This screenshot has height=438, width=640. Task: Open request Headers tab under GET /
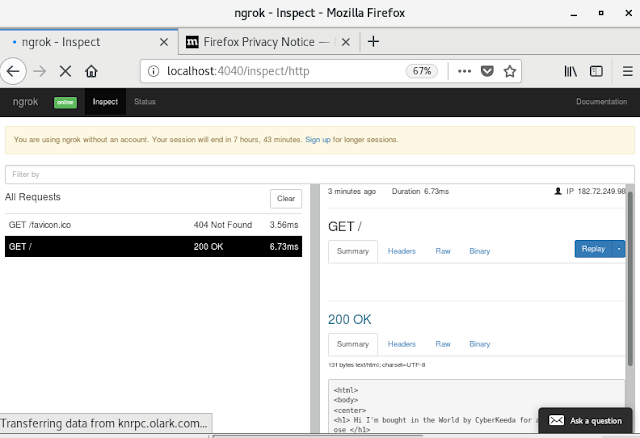click(x=402, y=251)
